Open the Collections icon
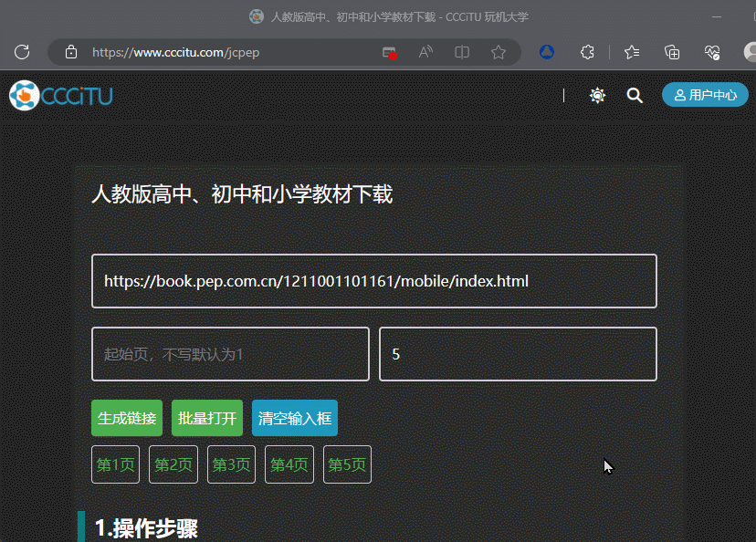 click(x=672, y=52)
